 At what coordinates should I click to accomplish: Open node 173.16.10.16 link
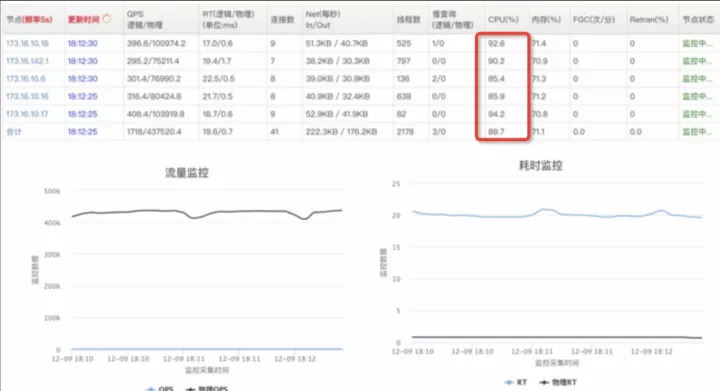click(x=27, y=96)
